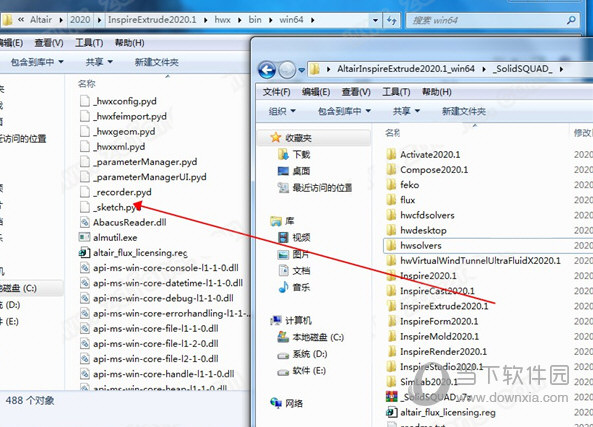The image size is (593, 427).
Task: Select hwx breadcrumb segment
Action: click(x=222, y=20)
